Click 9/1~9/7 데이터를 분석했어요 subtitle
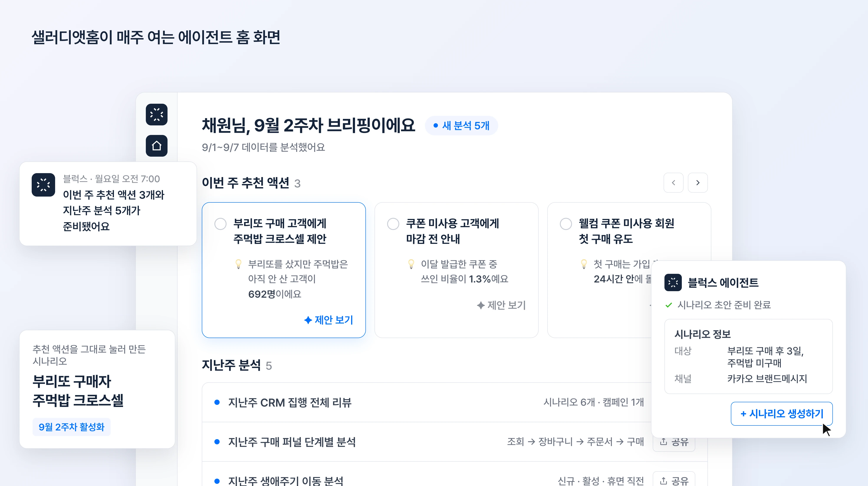 263,147
